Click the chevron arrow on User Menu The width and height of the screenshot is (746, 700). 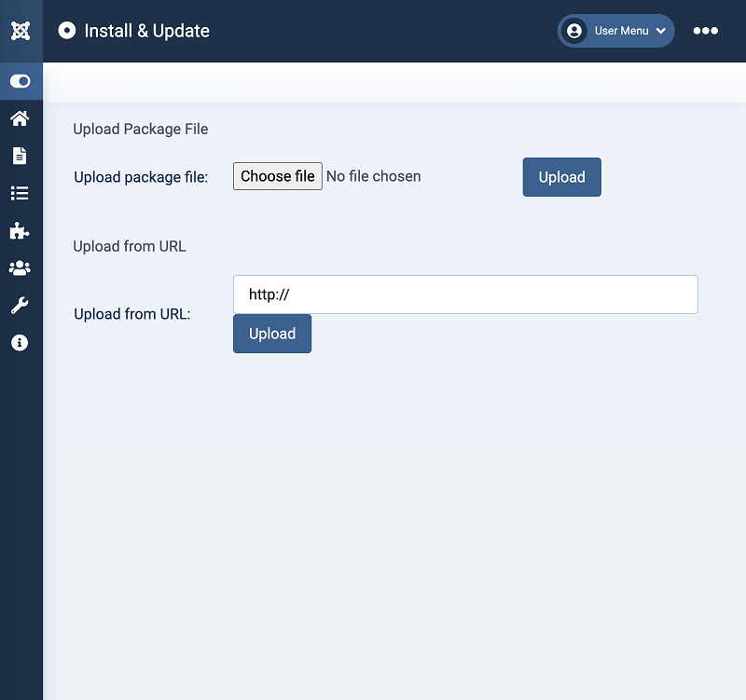click(x=661, y=31)
